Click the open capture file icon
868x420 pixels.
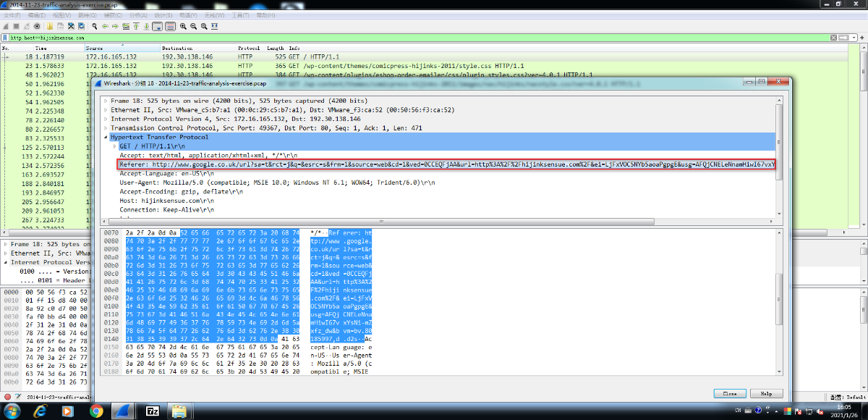pyautogui.click(x=50, y=26)
